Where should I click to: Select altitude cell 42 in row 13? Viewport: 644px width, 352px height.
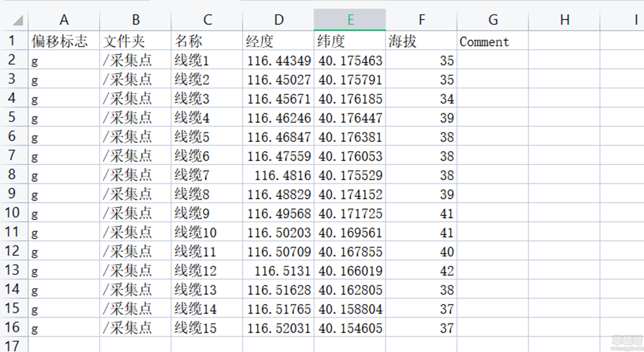point(421,270)
